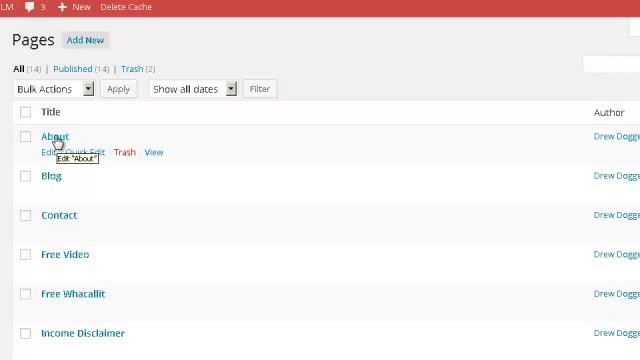Check the Blog page checkbox
This screenshot has height=360, width=640.
[x=25, y=176]
